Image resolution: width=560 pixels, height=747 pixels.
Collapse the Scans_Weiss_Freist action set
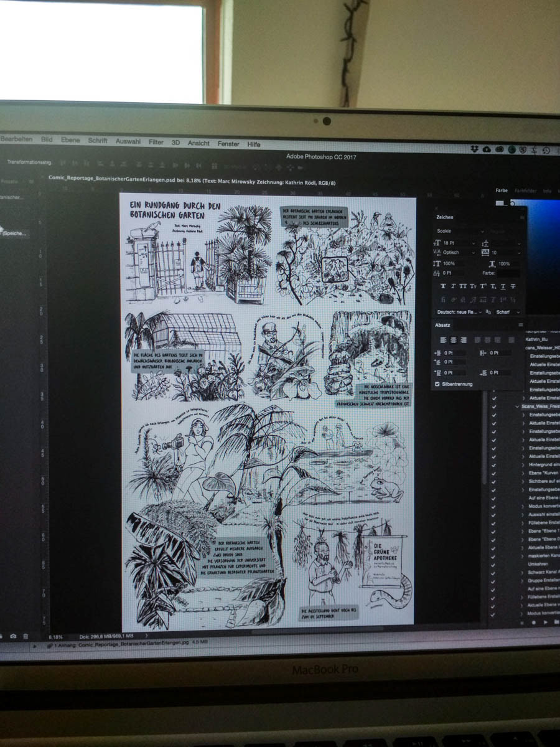coord(516,406)
